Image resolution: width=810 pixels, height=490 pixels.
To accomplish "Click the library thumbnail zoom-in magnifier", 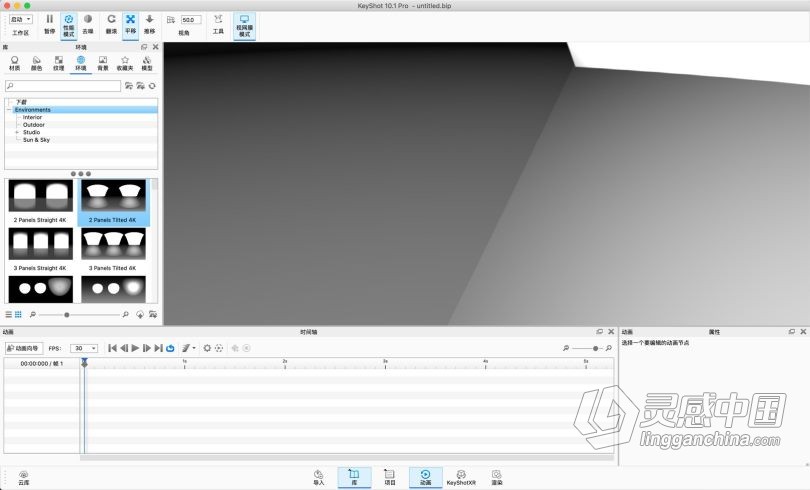I will [x=126, y=314].
